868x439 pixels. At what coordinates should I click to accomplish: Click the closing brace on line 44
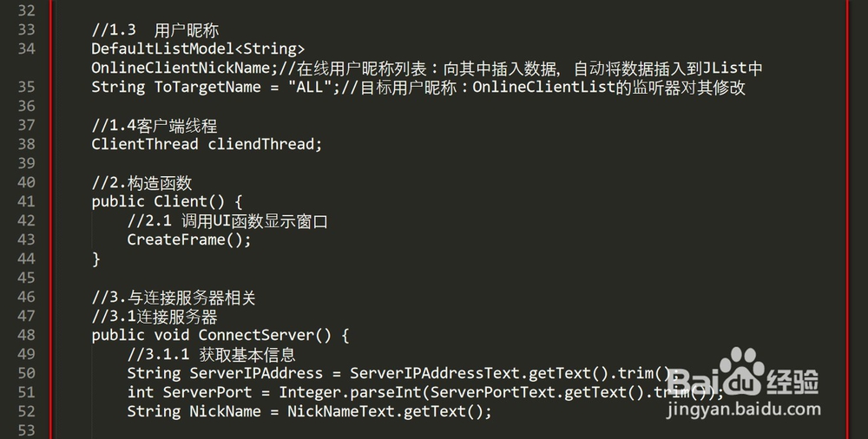coord(95,259)
